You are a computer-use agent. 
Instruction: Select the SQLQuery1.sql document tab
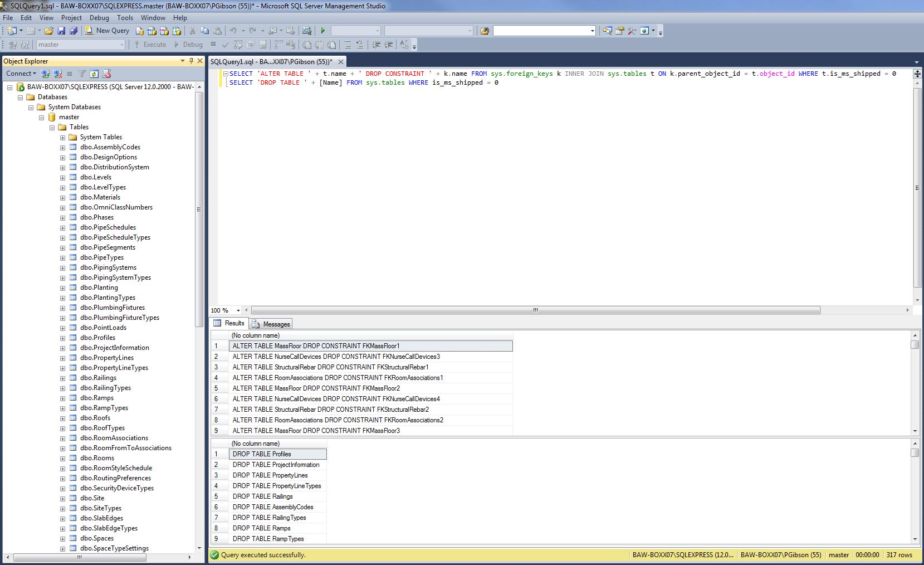(271, 61)
